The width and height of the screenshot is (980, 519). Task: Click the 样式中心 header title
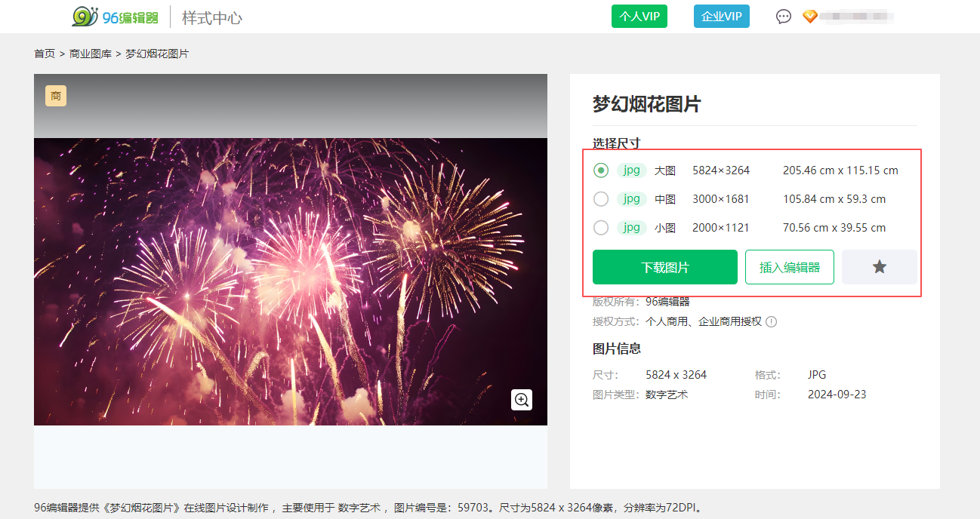point(212,17)
